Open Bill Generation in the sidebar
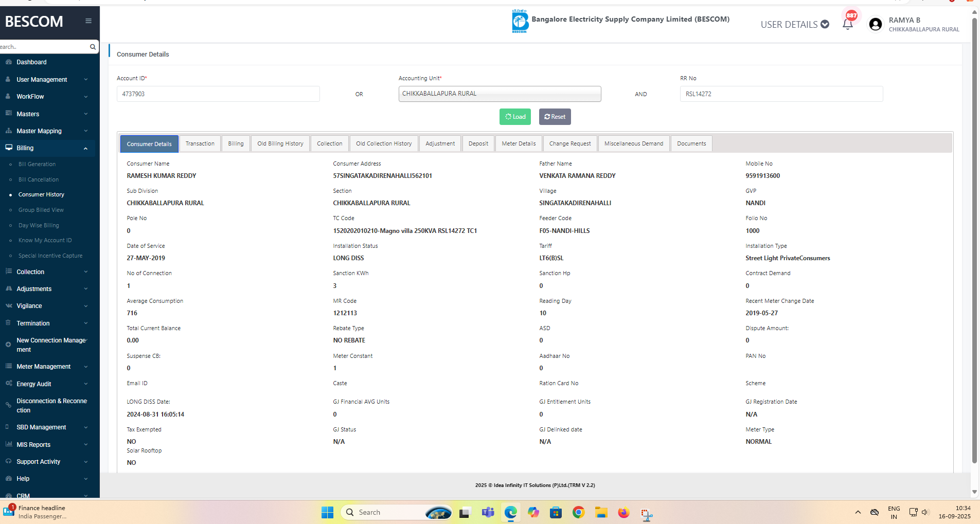This screenshot has width=980, height=524. coord(37,165)
